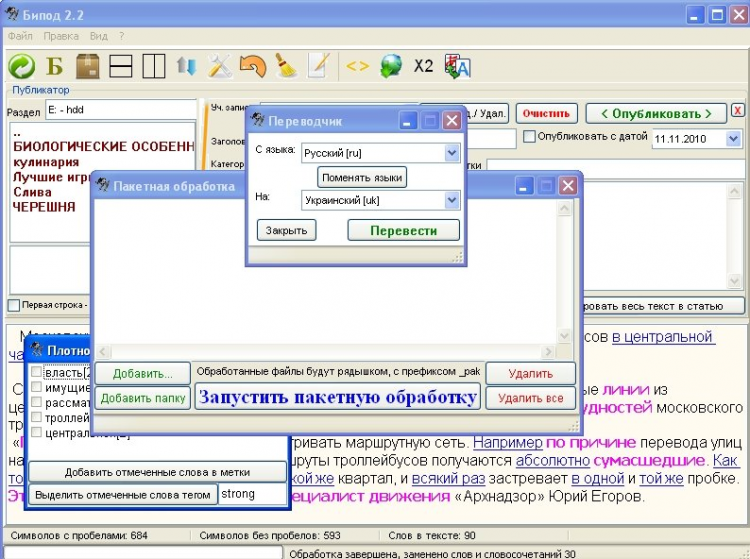Toggle the Первая строка checkbox
This screenshot has height=559, width=750.
[x=14, y=305]
